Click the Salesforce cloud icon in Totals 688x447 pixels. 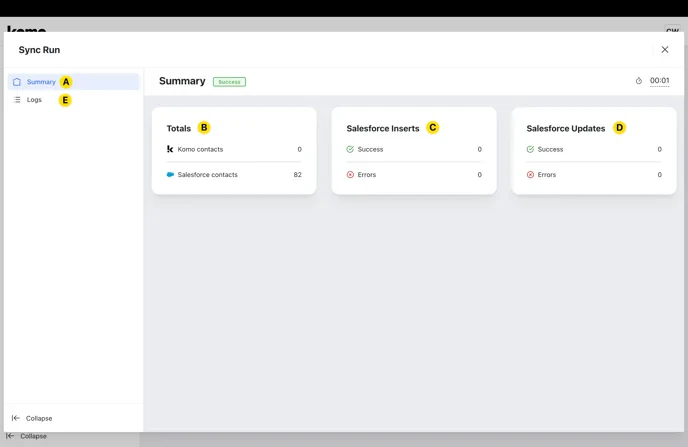pyautogui.click(x=170, y=175)
